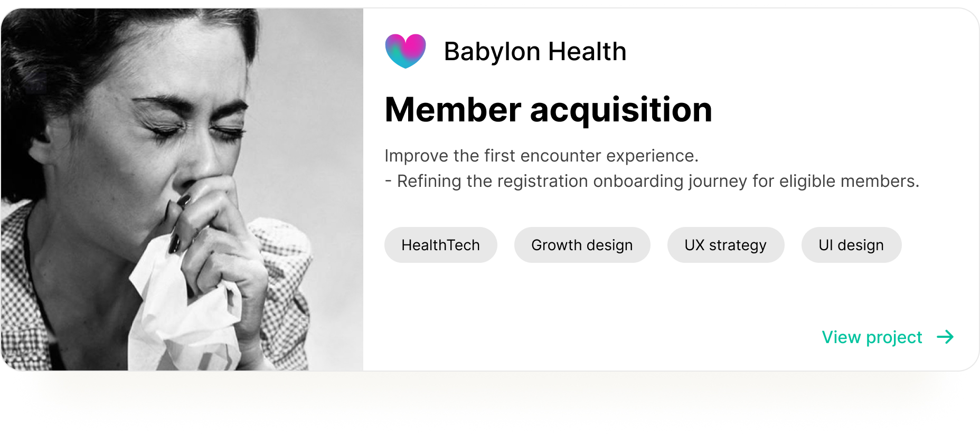Select the Growth design tag
Image resolution: width=980 pixels, height=436 pixels.
(582, 245)
